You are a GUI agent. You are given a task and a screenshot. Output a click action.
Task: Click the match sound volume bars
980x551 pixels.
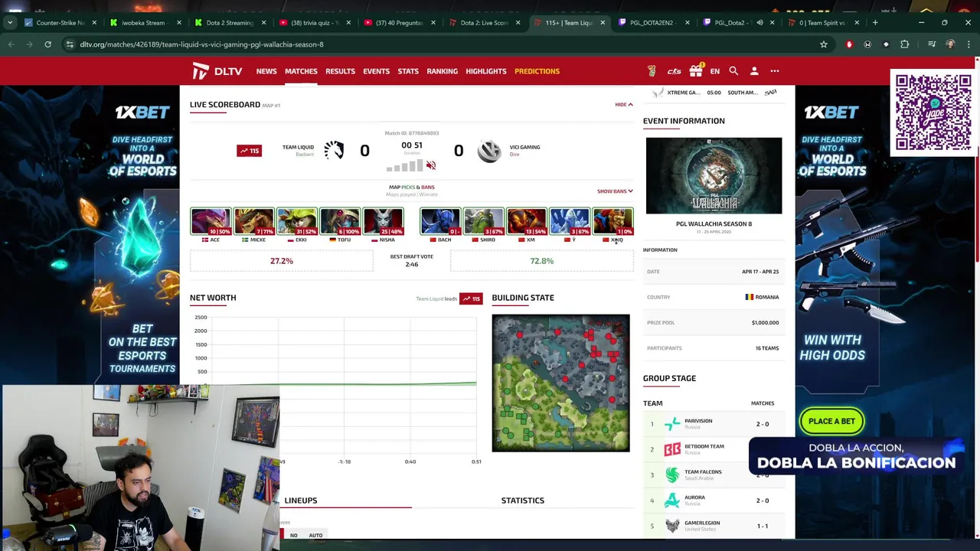point(404,166)
